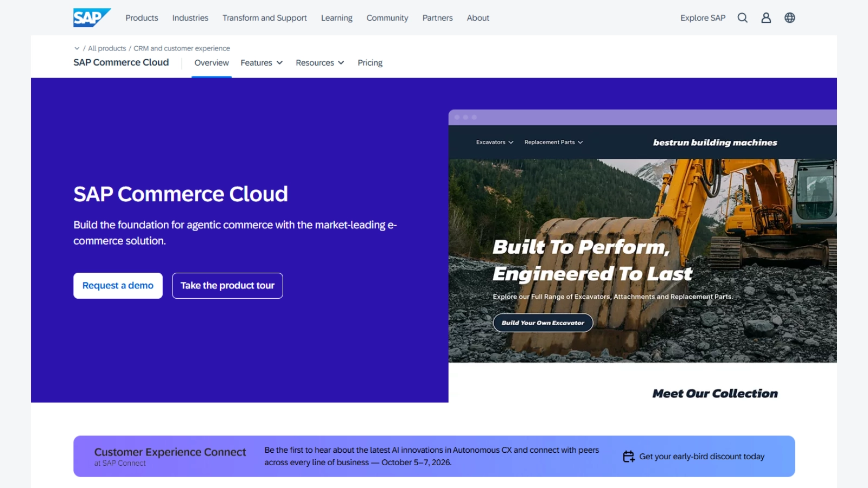
Task: Open the Industries menu
Action: 190,18
